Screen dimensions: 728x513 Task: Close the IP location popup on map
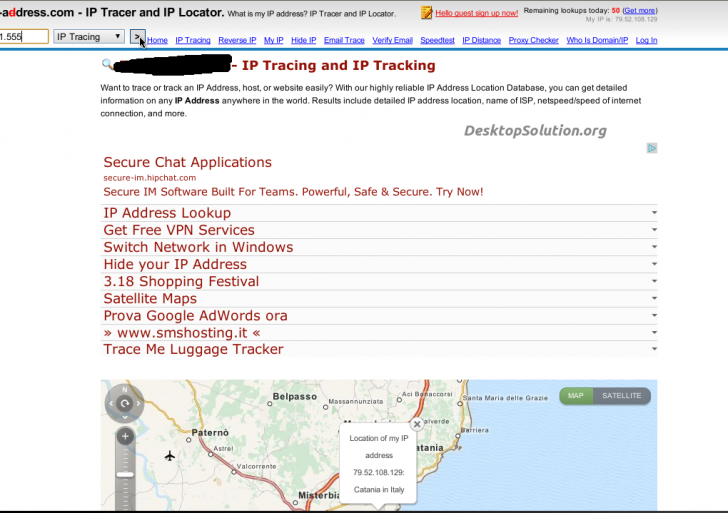click(417, 424)
